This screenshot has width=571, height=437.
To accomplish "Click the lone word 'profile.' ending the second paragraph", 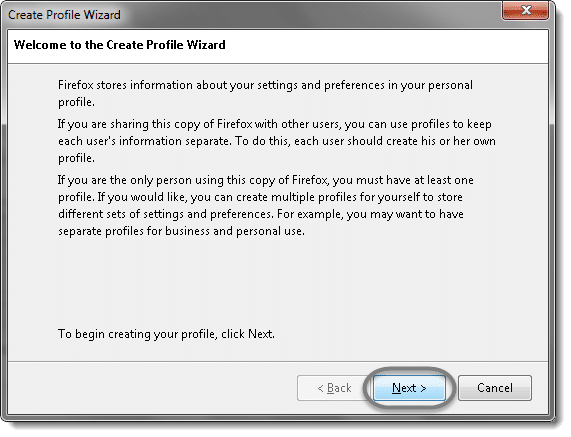I will click(76, 158).
